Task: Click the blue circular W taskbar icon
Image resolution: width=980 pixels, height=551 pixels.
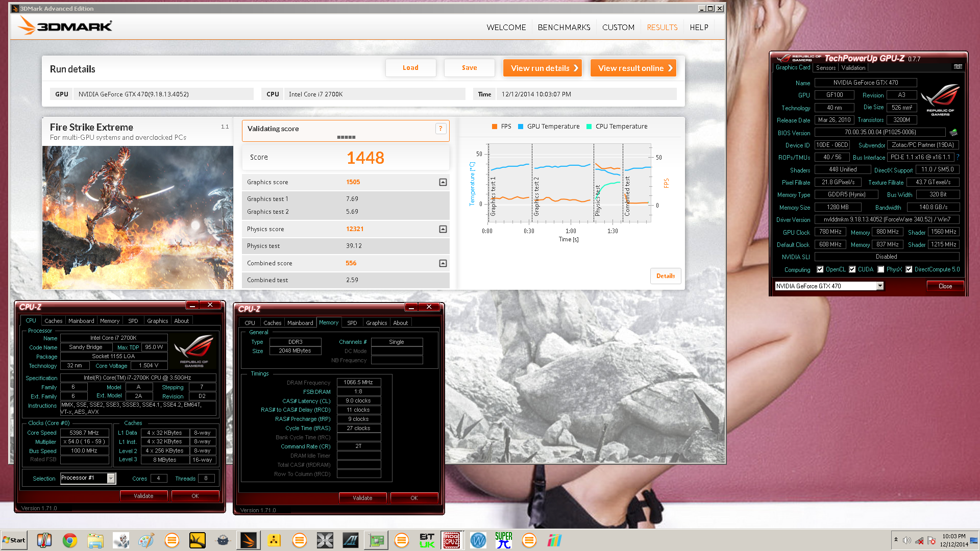Action: coord(478,540)
